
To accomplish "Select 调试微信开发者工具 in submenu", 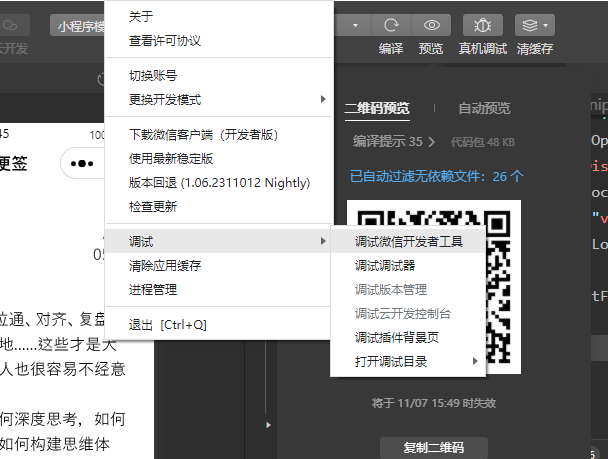I will (x=408, y=242).
